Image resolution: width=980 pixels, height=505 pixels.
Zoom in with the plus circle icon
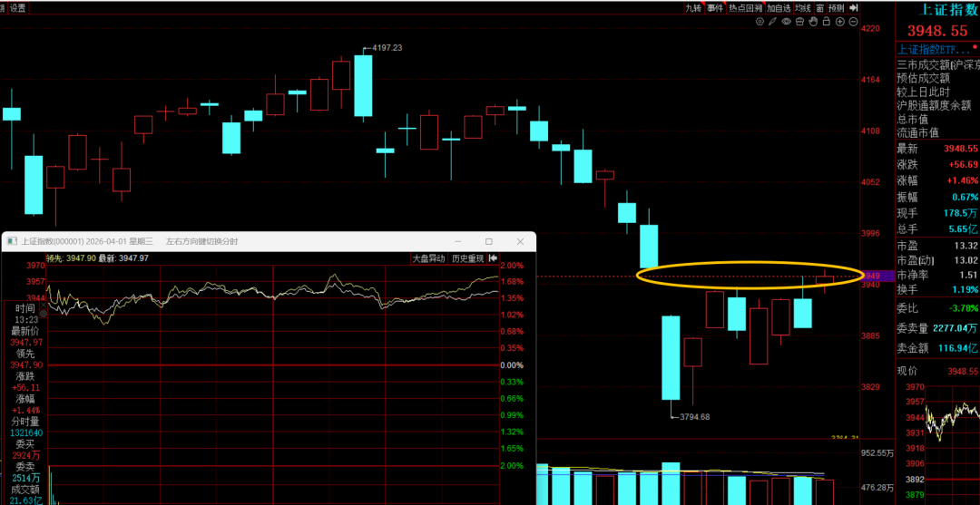tap(840, 21)
